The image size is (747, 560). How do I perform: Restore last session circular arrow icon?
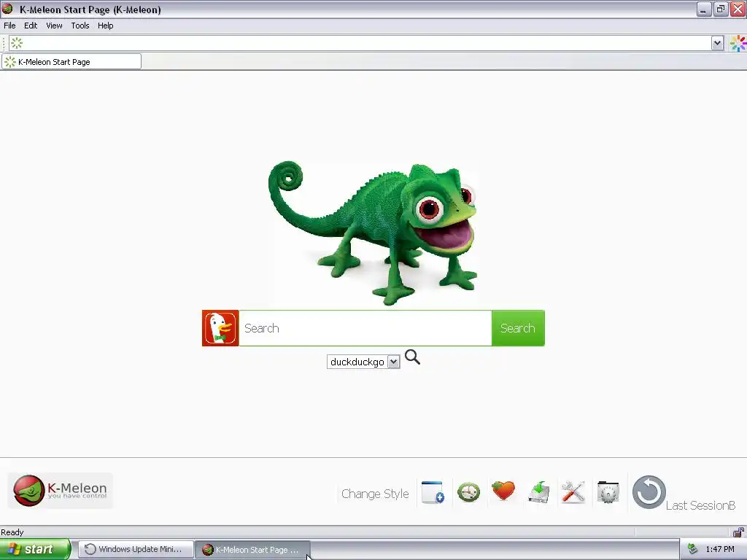pos(649,492)
